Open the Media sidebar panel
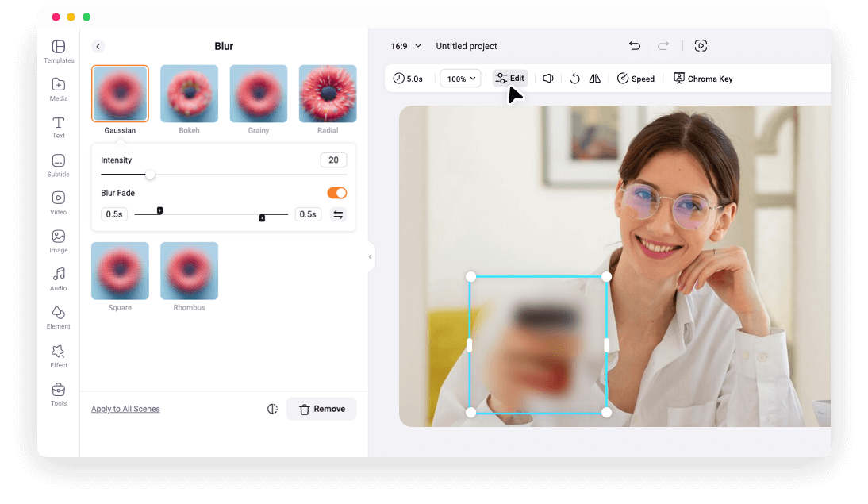 pos(59,90)
